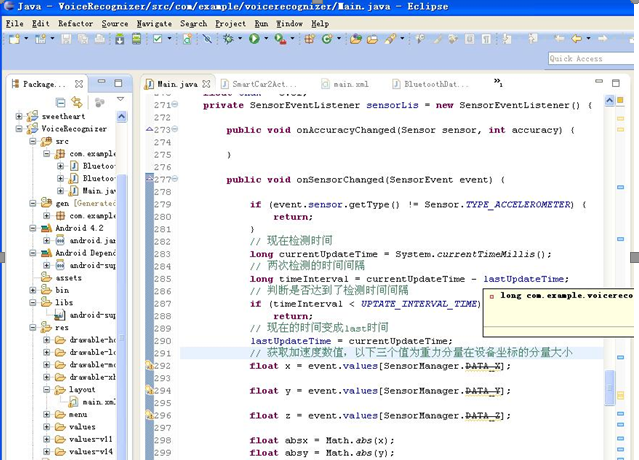Click the Search flashlight toolbar icon
Viewport: 639px width, 460px height.
coord(390,39)
